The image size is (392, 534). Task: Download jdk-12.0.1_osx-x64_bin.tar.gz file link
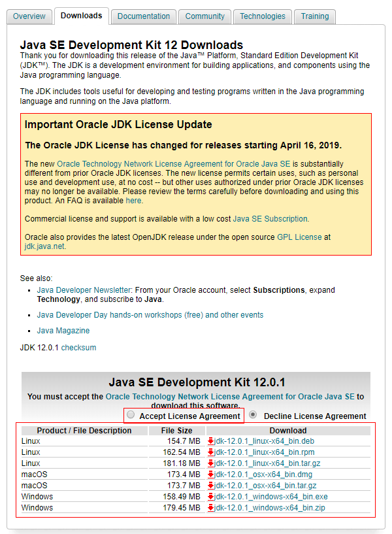(265, 485)
